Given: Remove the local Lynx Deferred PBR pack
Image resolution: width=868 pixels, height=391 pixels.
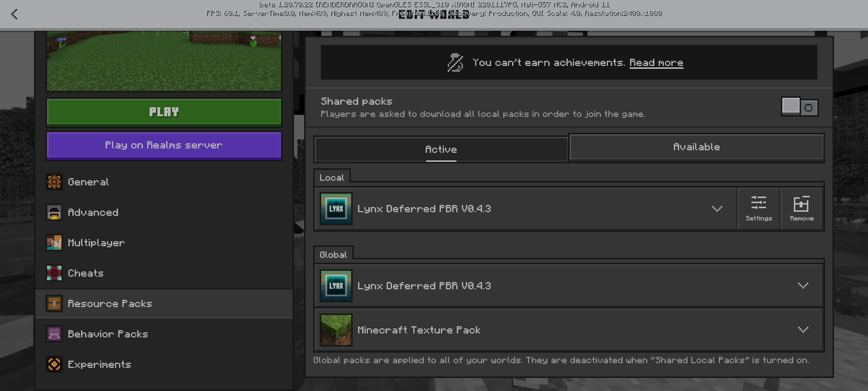Looking at the screenshot, I should (x=801, y=208).
